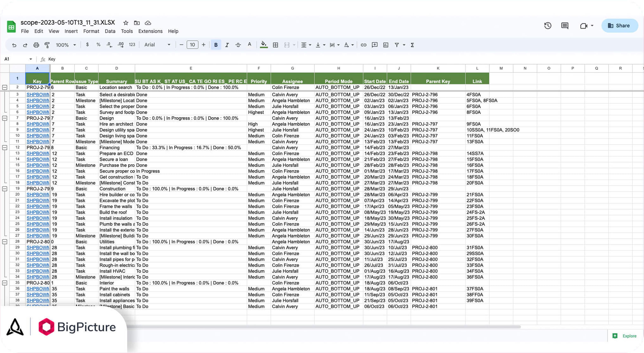
Task: Click the font size input field
Action: tap(193, 45)
